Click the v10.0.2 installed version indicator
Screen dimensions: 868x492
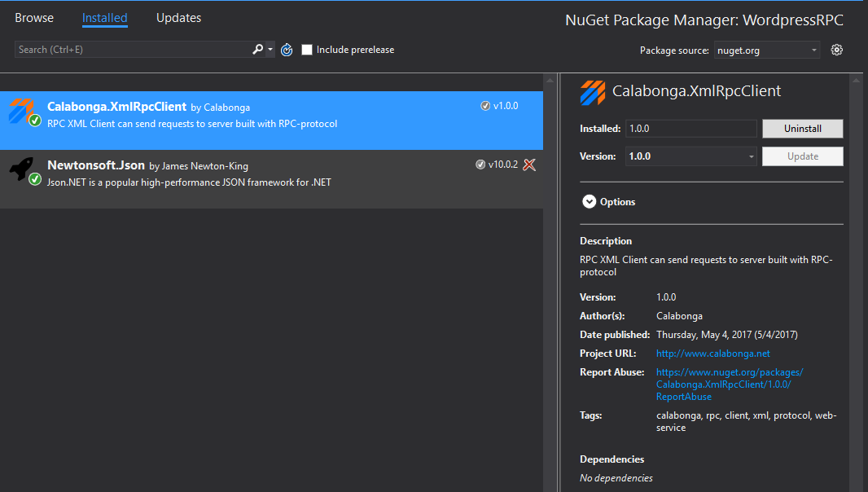(497, 165)
